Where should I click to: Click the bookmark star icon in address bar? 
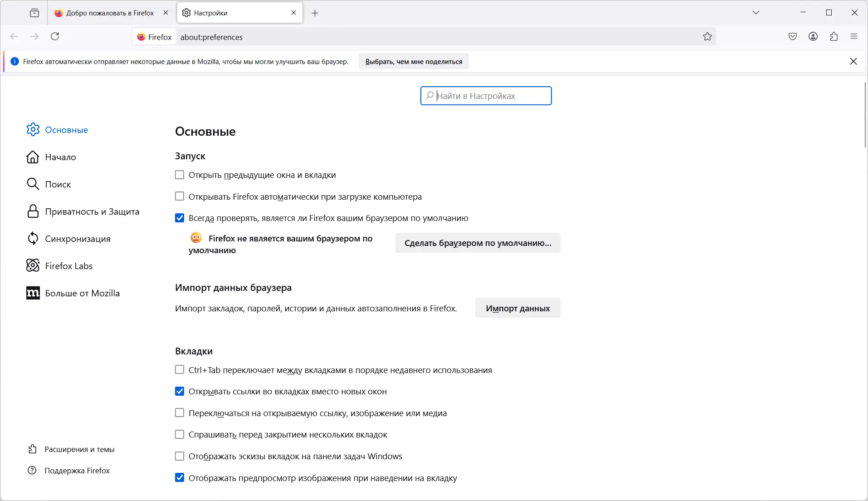[707, 37]
